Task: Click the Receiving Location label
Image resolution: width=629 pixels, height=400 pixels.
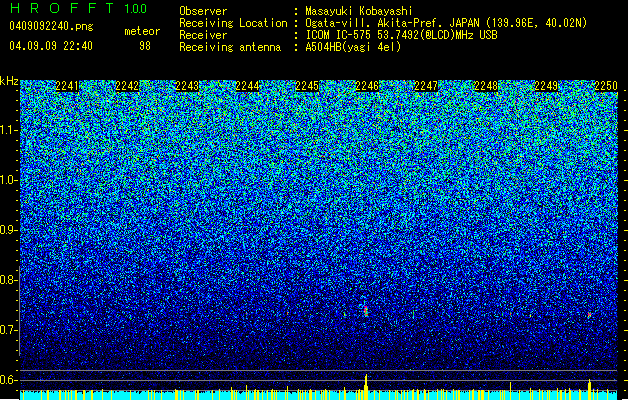Action: pos(233,23)
